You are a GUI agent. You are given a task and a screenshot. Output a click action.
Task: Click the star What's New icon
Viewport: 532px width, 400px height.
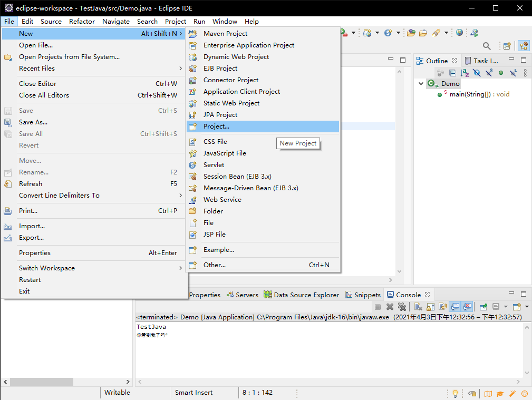coord(525,394)
